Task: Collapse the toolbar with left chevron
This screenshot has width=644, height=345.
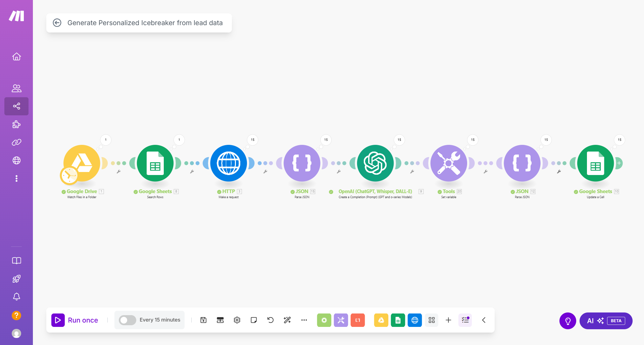Action: (484, 320)
